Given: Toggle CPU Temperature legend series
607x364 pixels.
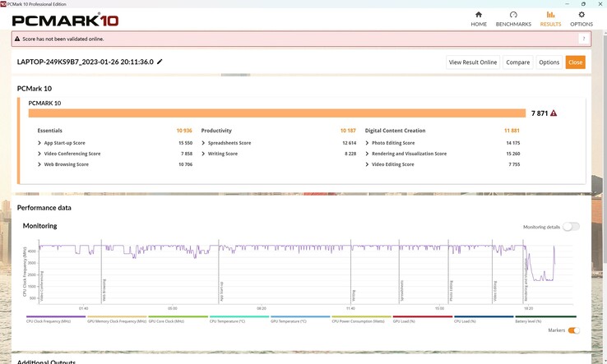Looking at the screenshot, I should point(239,319).
